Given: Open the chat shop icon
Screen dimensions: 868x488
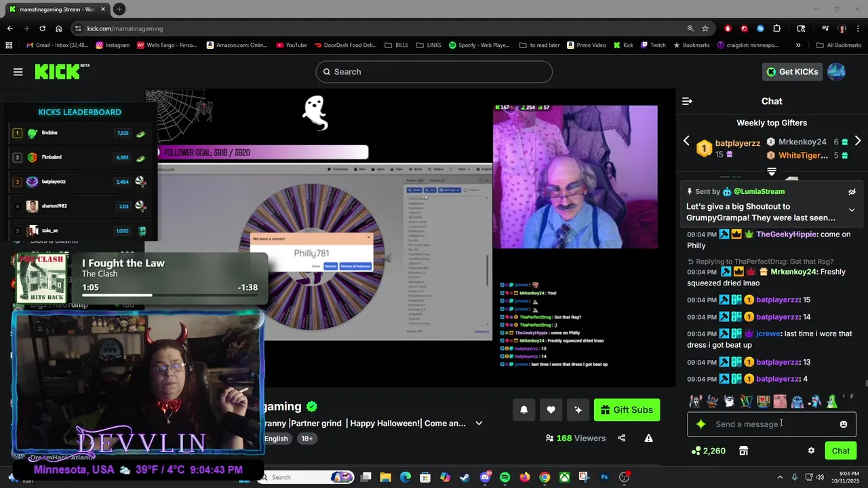Looking at the screenshot, I should point(743,451).
